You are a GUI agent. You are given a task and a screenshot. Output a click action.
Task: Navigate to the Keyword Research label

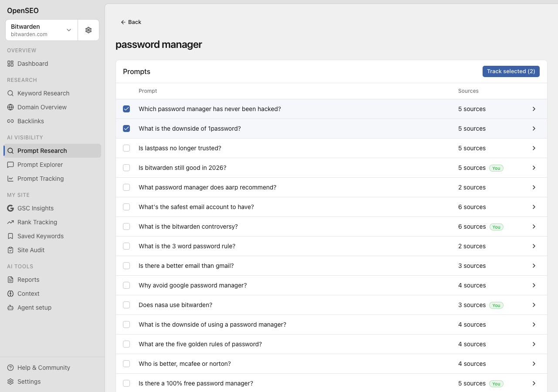pyautogui.click(x=44, y=93)
